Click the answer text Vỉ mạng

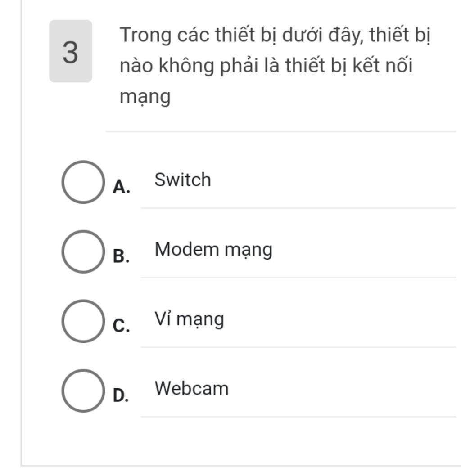click(x=189, y=320)
